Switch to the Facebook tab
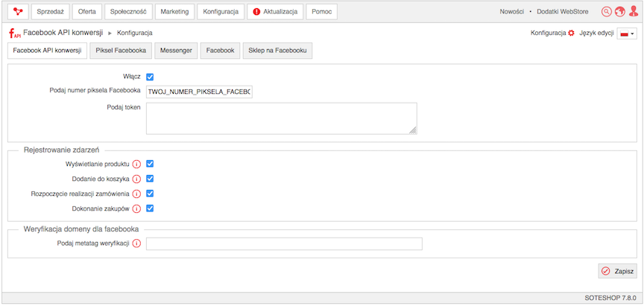This screenshot has width=644, height=306. tap(220, 51)
